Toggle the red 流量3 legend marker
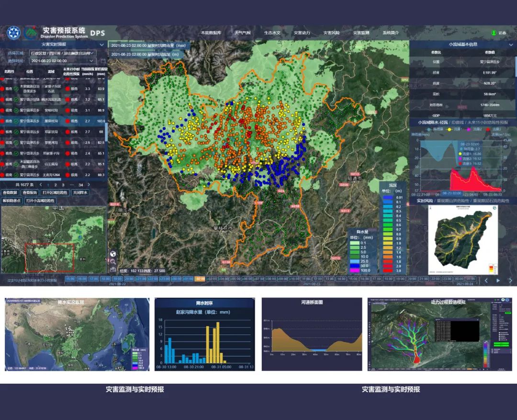The height and width of the screenshot is (420, 517). click(x=488, y=130)
